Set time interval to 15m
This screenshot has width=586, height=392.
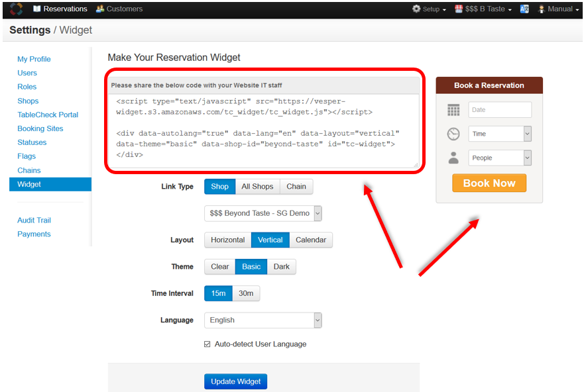point(218,293)
